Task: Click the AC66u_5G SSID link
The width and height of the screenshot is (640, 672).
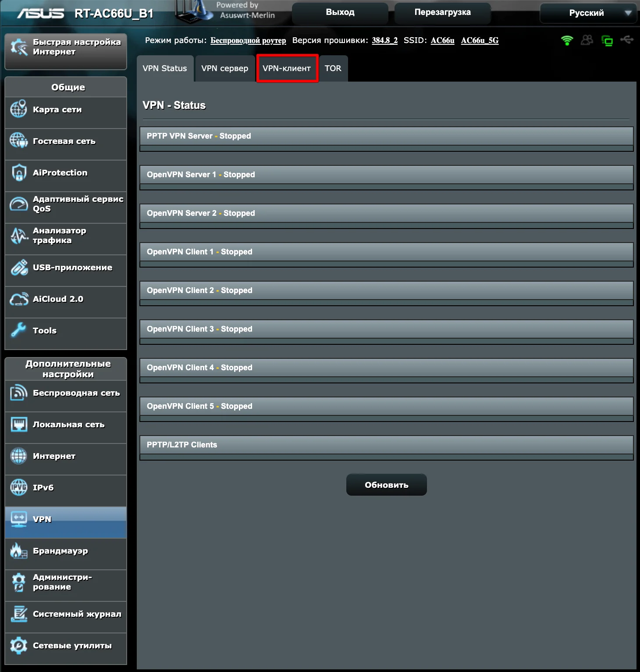Action: 480,40
